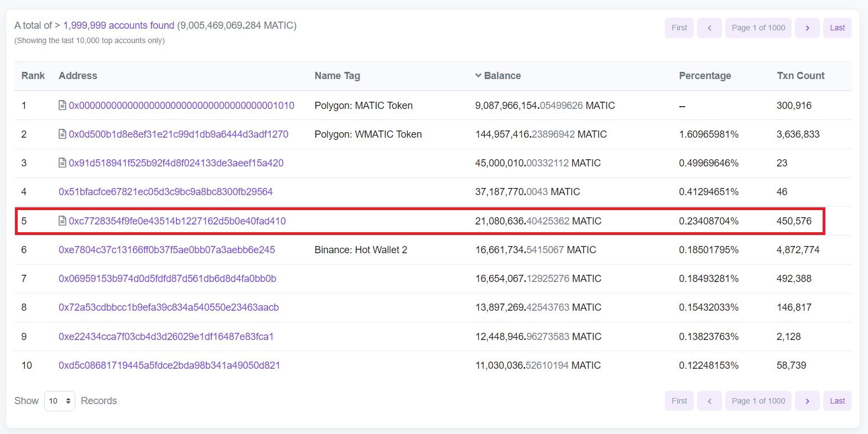Open rank 10 address 0xd5c08681
The width and height of the screenshot is (868, 434).
pyautogui.click(x=169, y=365)
